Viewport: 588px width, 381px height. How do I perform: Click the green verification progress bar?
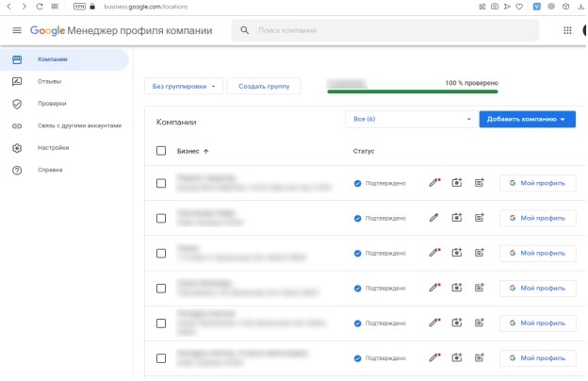click(x=413, y=91)
